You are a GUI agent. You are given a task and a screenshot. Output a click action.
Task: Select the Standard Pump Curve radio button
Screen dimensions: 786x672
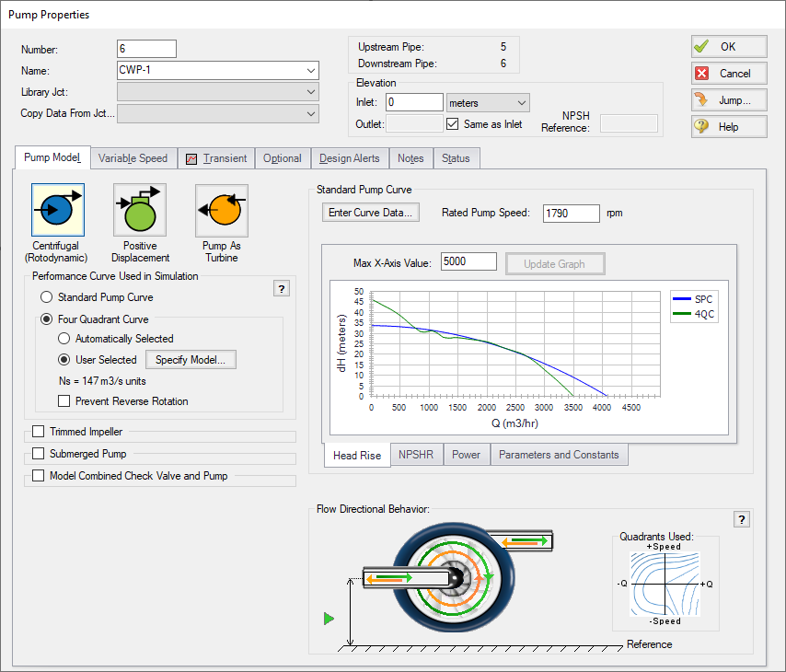coord(46,297)
